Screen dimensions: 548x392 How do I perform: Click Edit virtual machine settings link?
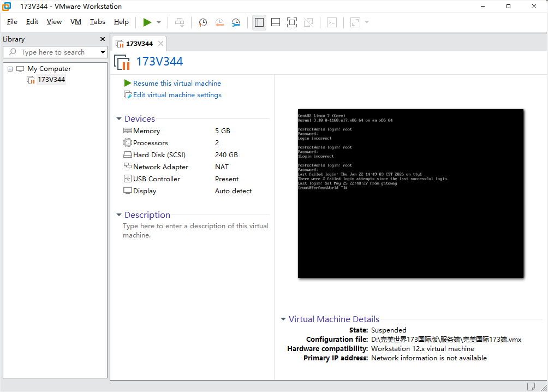[177, 95]
